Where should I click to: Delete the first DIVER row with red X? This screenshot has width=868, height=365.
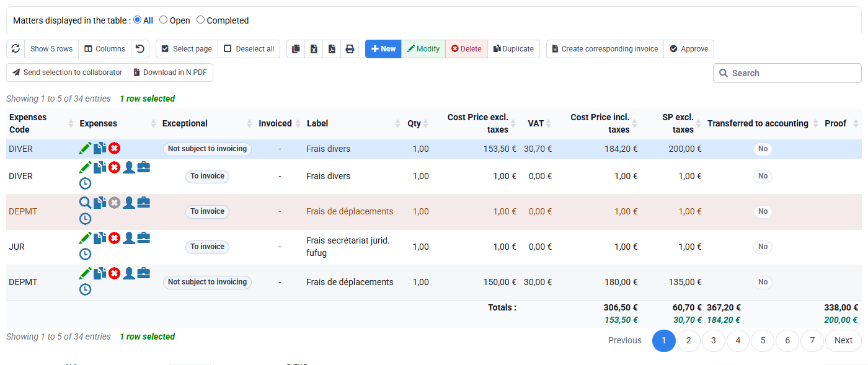(114, 148)
